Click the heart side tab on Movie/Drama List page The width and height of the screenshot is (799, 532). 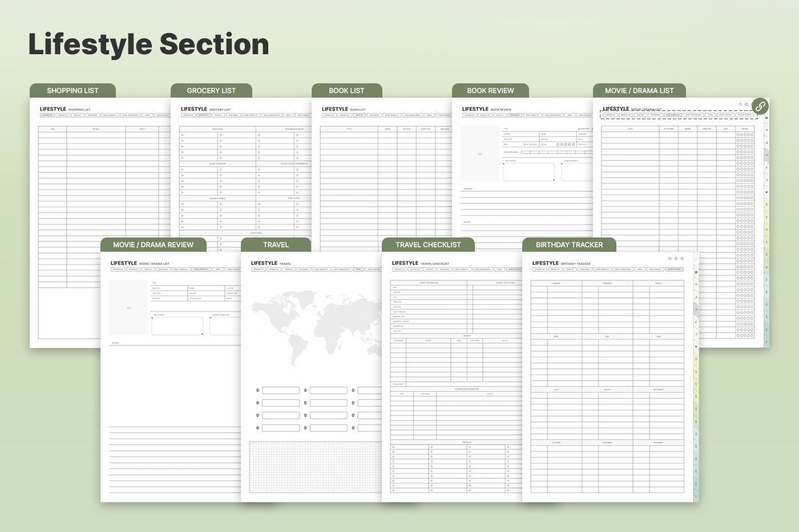point(766,192)
